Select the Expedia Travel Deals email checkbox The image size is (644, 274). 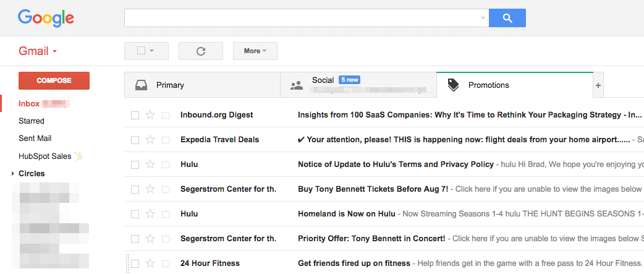click(x=135, y=140)
